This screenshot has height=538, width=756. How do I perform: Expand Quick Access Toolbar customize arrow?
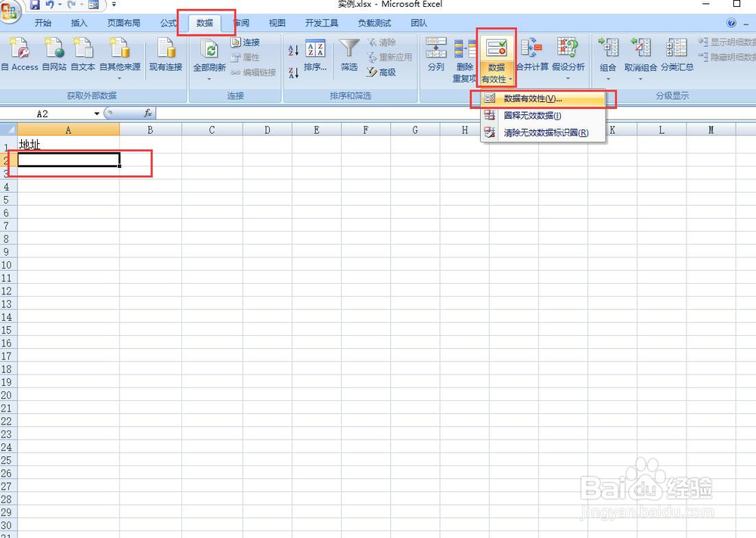[x=114, y=5]
